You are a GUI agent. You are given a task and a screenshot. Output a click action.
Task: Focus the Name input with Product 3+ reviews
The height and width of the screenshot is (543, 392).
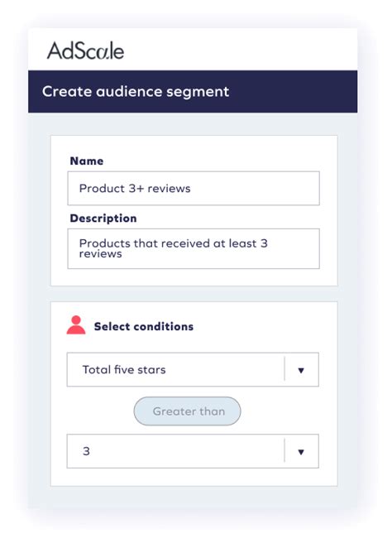(194, 188)
